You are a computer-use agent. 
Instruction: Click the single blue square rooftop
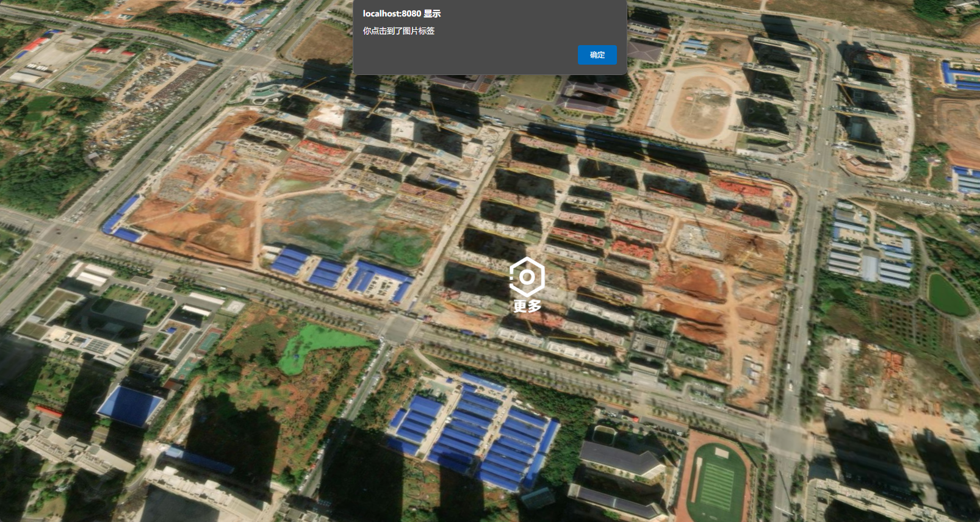(x=129, y=405)
